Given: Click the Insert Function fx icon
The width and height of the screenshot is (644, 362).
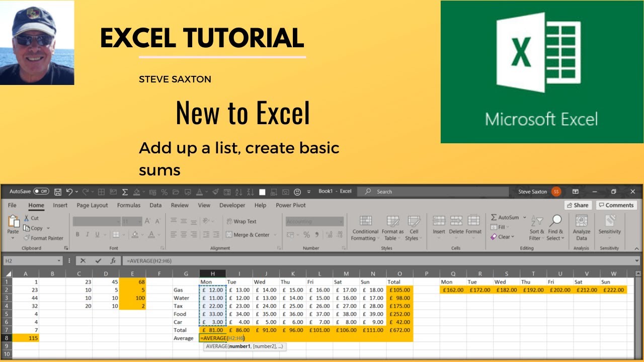Looking at the screenshot, I should pos(113,261).
